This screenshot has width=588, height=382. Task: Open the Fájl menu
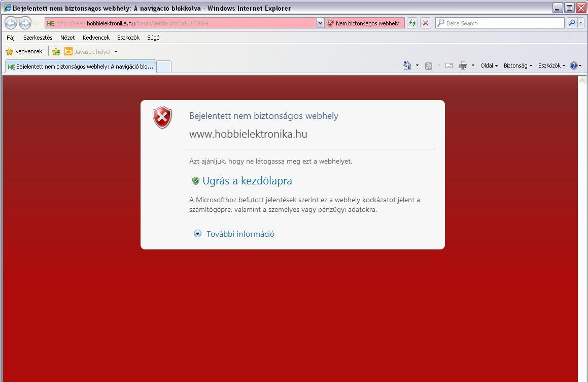pyautogui.click(x=11, y=38)
